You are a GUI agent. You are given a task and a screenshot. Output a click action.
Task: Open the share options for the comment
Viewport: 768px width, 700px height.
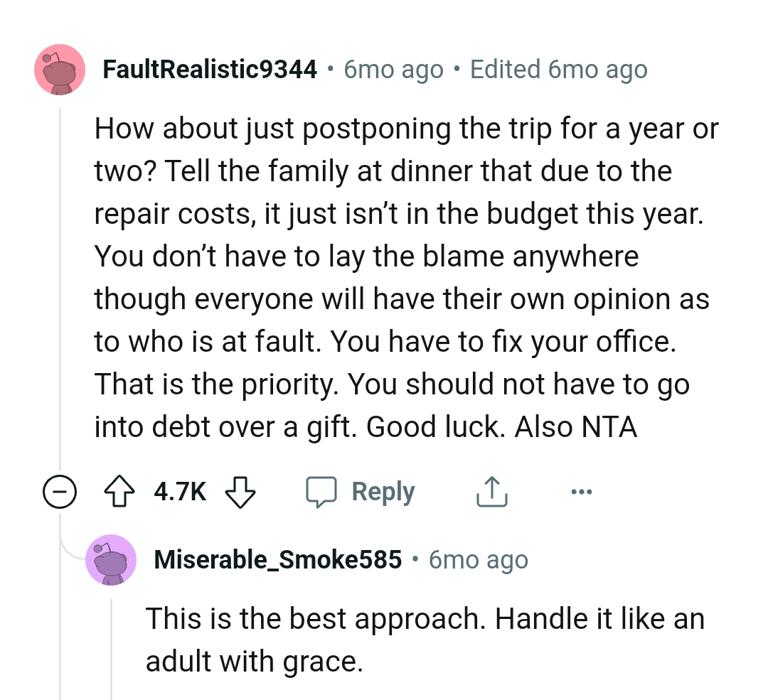pyautogui.click(x=491, y=491)
